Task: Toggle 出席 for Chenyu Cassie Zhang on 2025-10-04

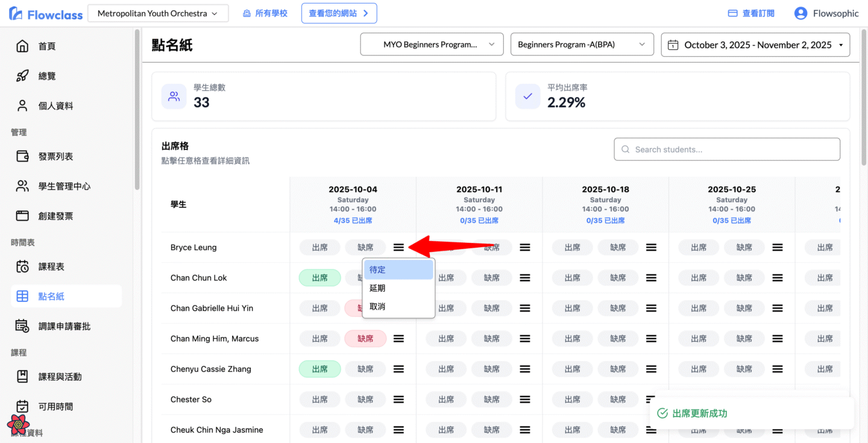Action: coord(320,369)
